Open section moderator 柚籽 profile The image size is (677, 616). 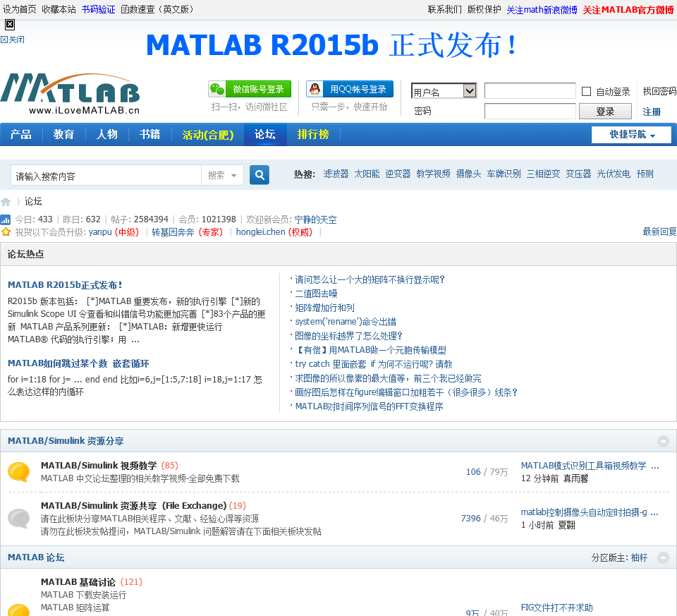[x=639, y=557]
